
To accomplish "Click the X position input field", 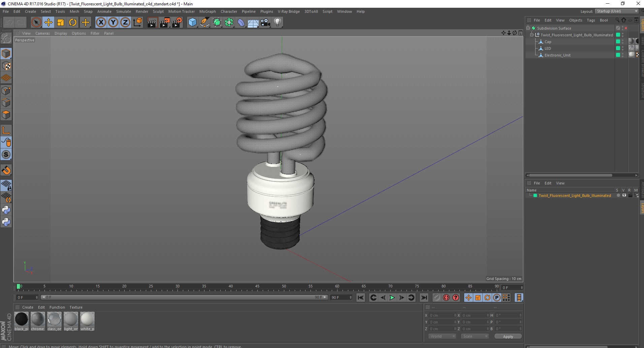I will pyautogui.click(x=442, y=315).
